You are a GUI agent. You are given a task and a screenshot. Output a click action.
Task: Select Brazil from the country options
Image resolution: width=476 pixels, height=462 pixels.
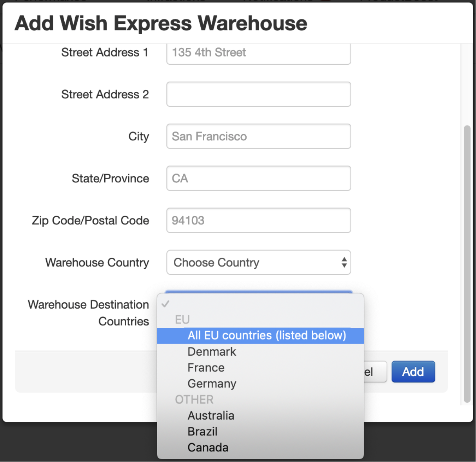[202, 431]
